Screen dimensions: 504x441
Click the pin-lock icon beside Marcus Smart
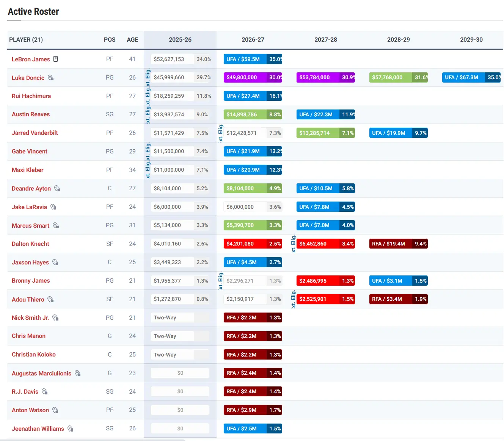[56, 225]
